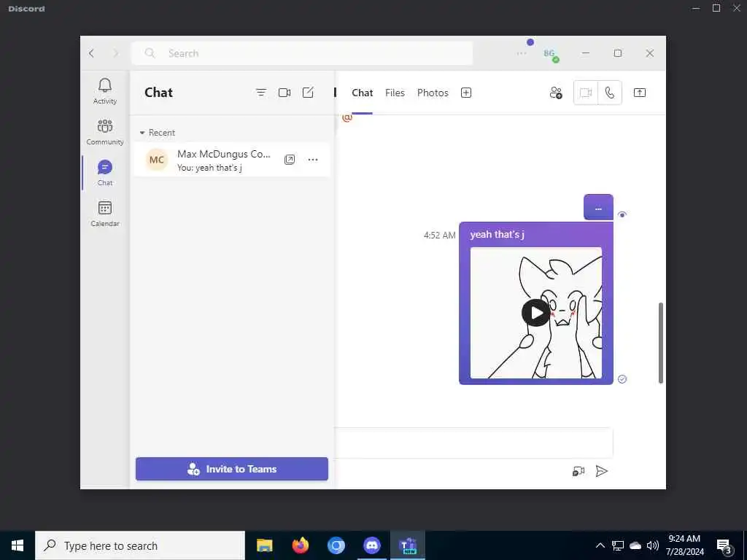Click the search magnifier icon

(150, 53)
